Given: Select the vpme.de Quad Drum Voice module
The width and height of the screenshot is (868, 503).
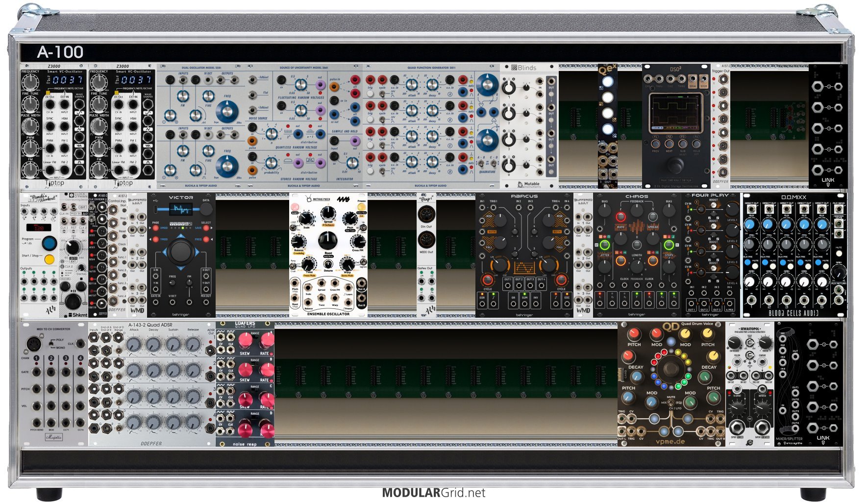Looking at the screenshot, I should 671,384.
